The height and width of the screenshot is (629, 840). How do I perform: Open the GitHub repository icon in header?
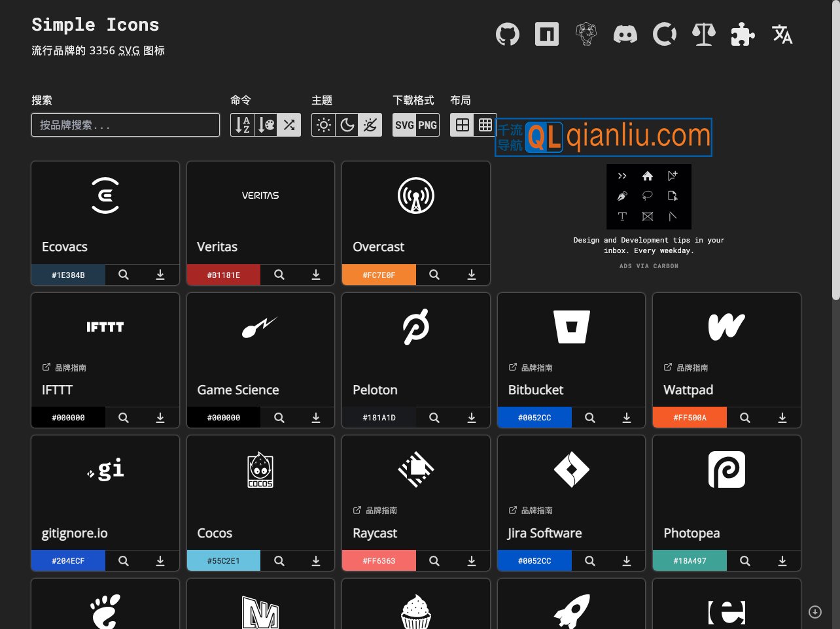[507, 34]
